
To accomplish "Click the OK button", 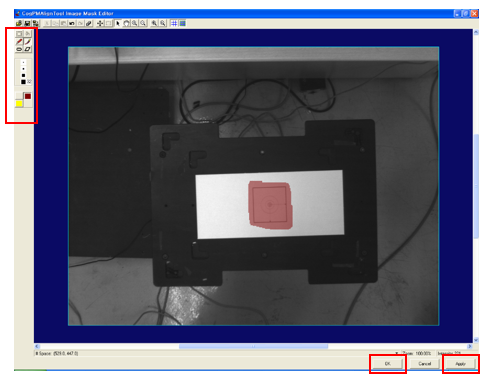I will (388, 364).
